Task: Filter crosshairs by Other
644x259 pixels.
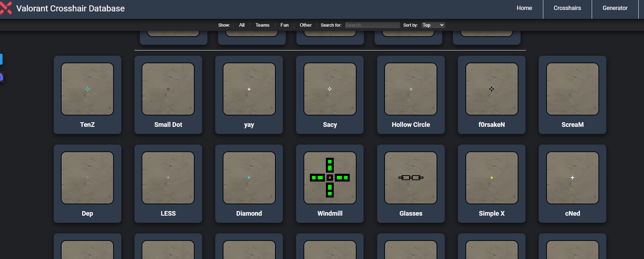Action: (306, 25)
